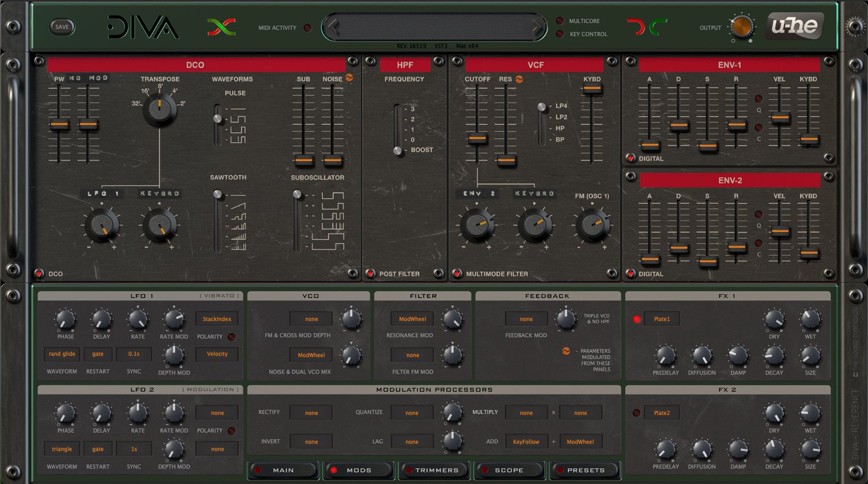Screen dimensions: 868x484
Task: Click the VCF ENV 2 modulation knob
Action: (477, 225)
